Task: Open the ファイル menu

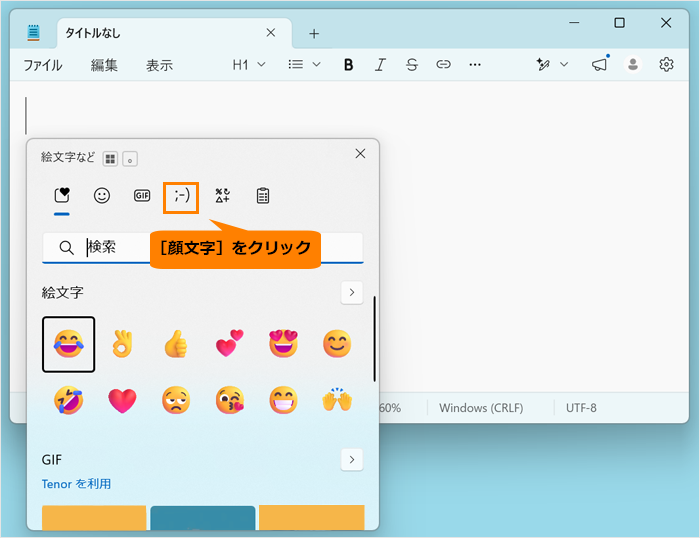Action: (42, 65)
